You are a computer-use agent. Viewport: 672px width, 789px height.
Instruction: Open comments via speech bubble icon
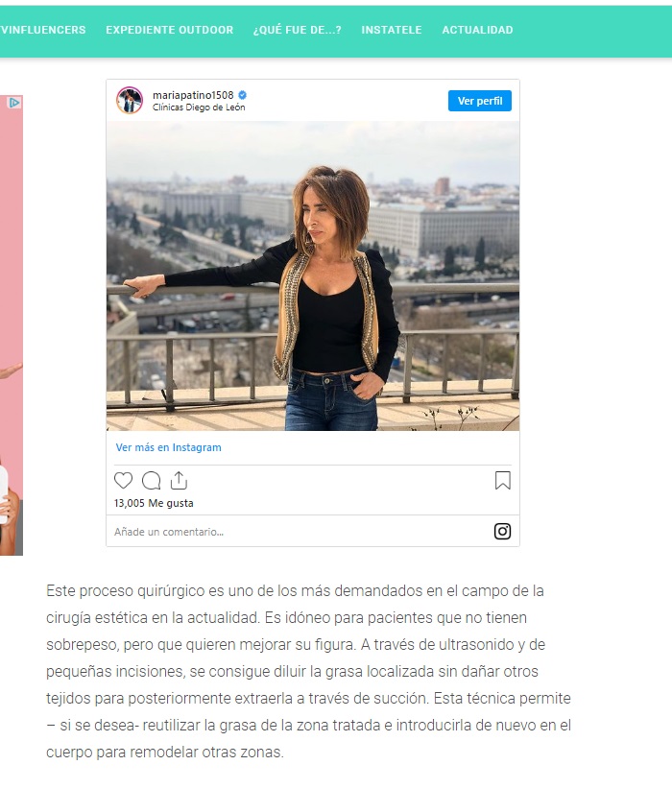point(152,481)
